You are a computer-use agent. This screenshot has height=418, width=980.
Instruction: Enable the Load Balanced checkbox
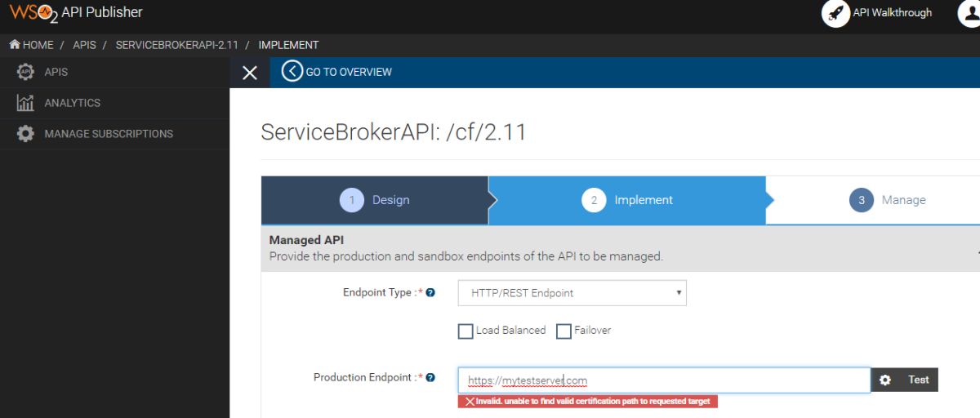[465, 331]
